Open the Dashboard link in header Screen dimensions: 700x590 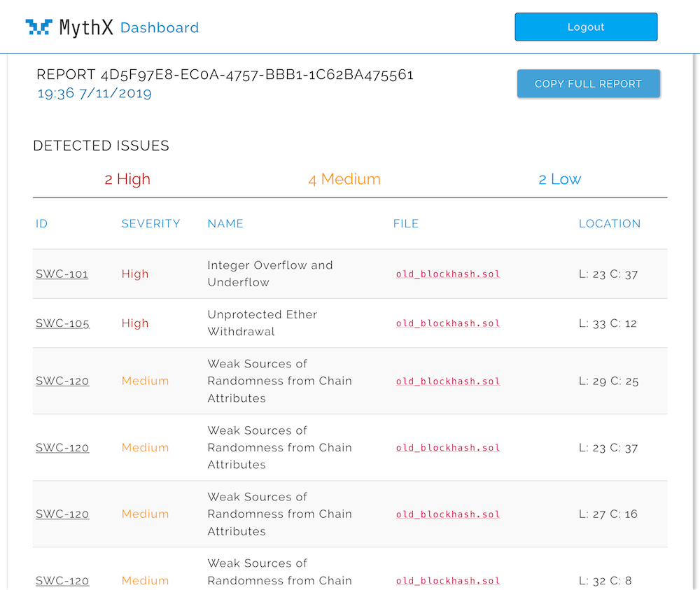coord(160,28)
